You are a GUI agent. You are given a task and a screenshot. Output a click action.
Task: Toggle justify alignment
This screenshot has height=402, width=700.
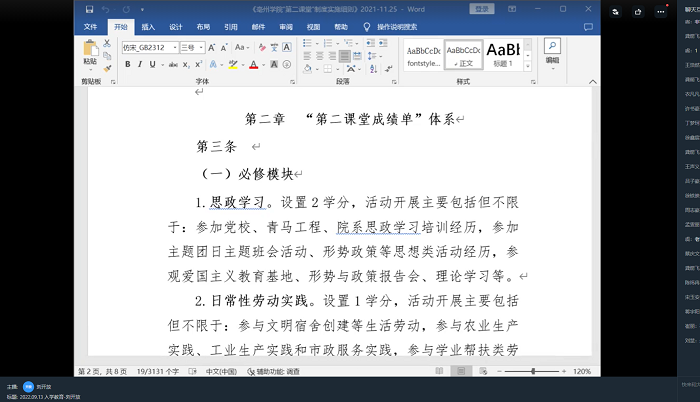tap(345, 56)
